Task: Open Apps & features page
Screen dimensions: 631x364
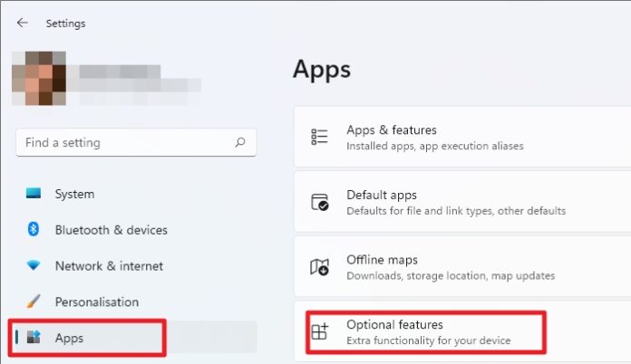Action: [462, 137]
